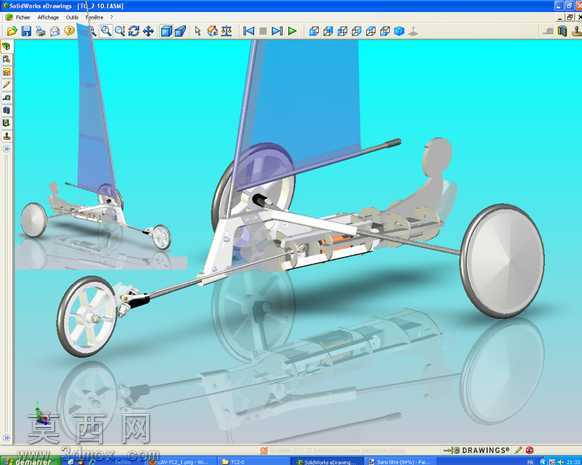Click the first standard view cube icon
The width and height of the screenshot is (582, 465).
pyautogui.click(x=314, y=31)
